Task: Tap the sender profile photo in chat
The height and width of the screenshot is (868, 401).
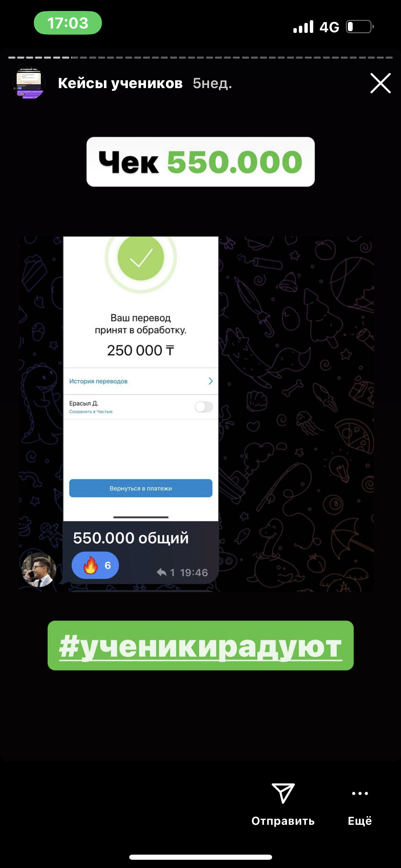Action: tap(39, 569)
